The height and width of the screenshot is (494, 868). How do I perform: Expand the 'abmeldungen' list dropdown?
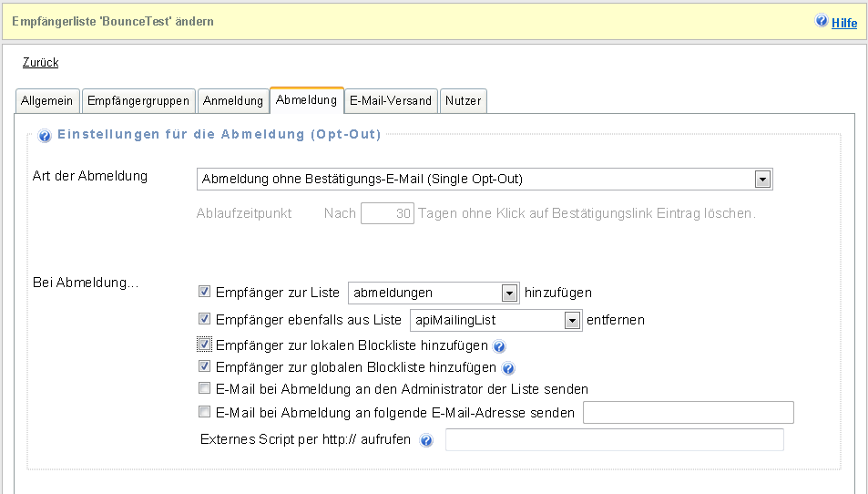point(509,293)
